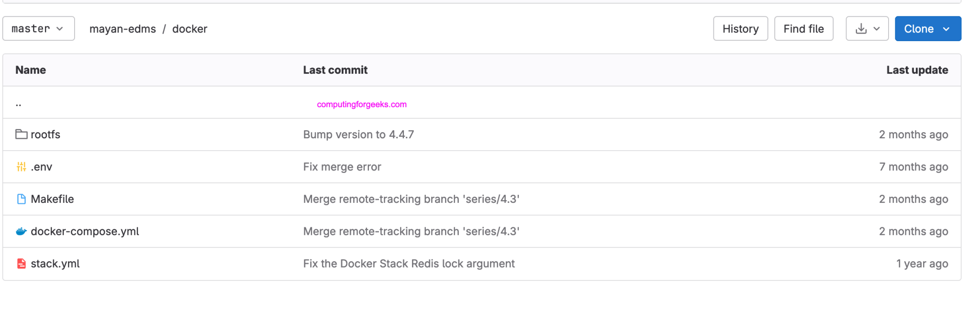The width and height of the screenshot is (980, 335).
Task: Click the download icon in the toolbar
Action: point(861,28)
